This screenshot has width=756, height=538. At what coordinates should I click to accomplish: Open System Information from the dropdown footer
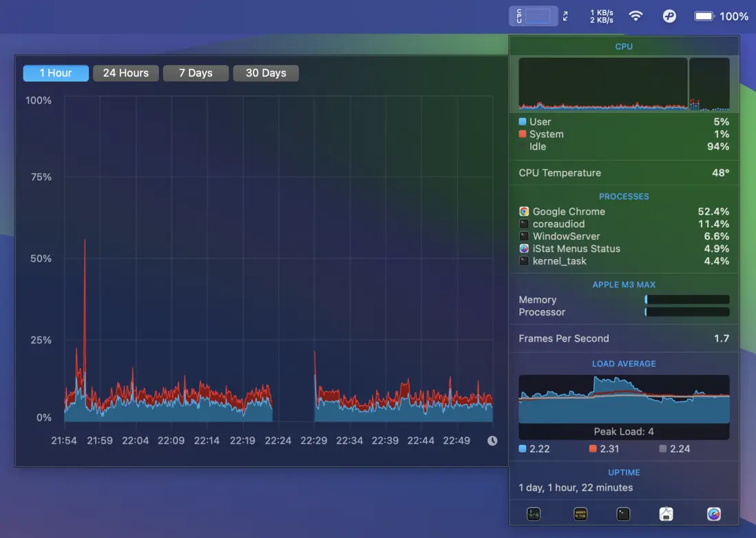[666, 514]
